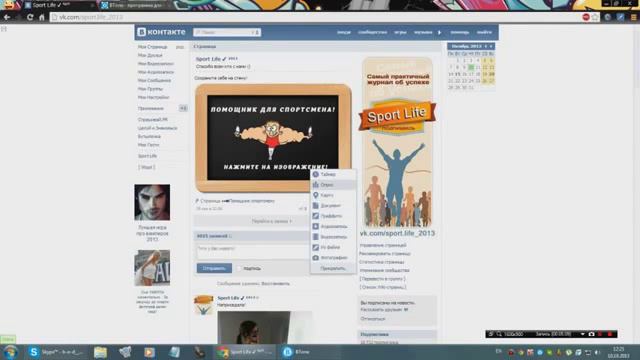Viewport: 640px width, 360px height.
Task: Click the camera icon for Фотография
Action: coord(316,258)
